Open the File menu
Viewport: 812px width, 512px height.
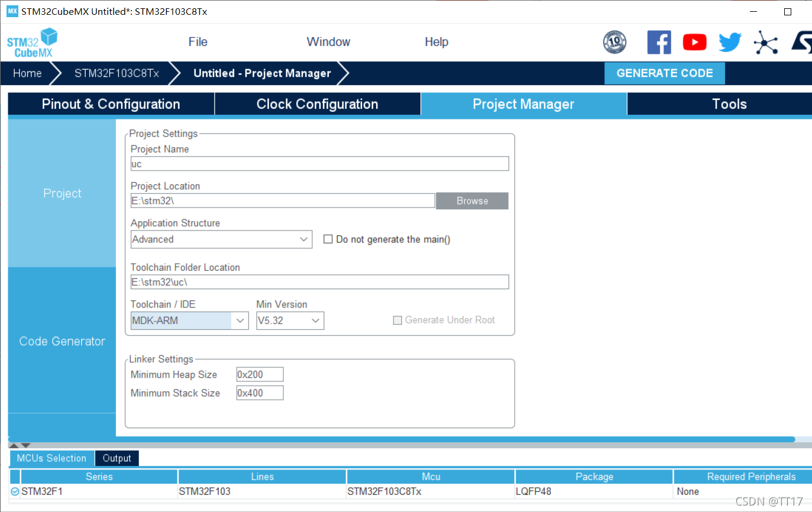click(x=198, y=42)
